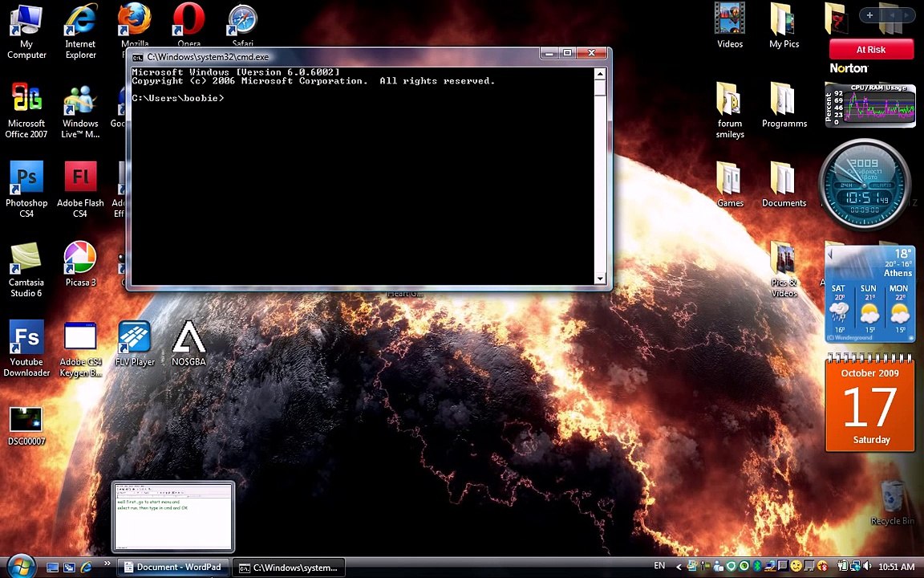Screen dimensions: 924x578
Task: Select the NOSGBA desktop icon
Action: point(188,344)
